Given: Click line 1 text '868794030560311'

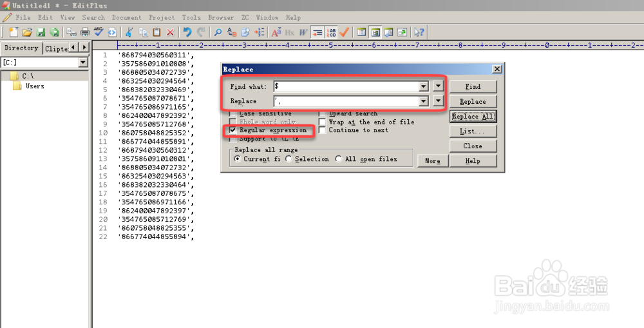Looking at the screenshot, I should (156, 55).
